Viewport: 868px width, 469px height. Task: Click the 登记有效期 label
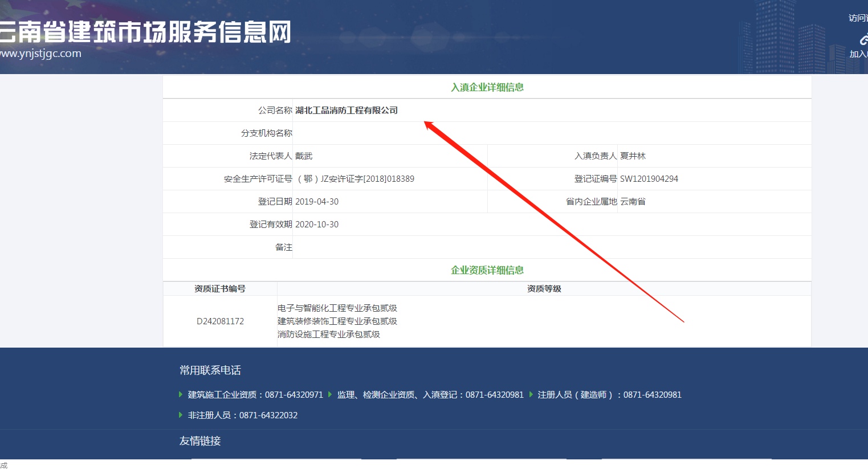271,225
